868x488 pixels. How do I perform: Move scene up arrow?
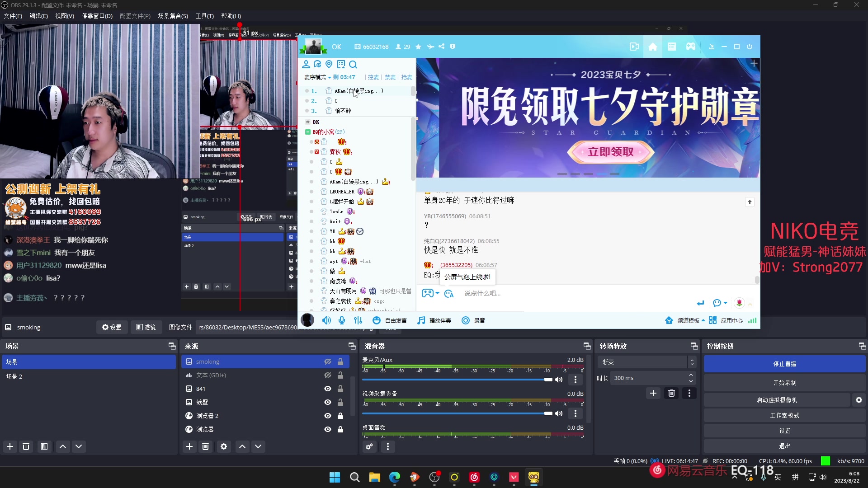tap(63, 446)
